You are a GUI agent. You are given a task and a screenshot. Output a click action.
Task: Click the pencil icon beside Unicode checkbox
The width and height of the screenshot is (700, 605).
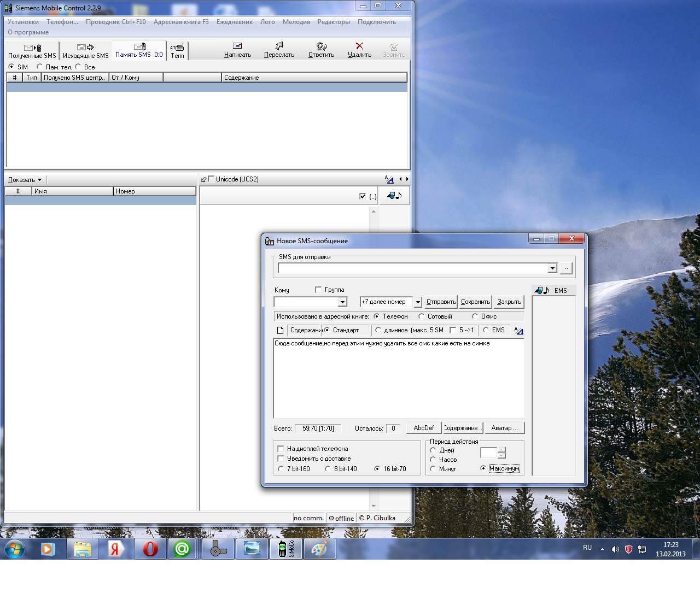tap(204, 179)
